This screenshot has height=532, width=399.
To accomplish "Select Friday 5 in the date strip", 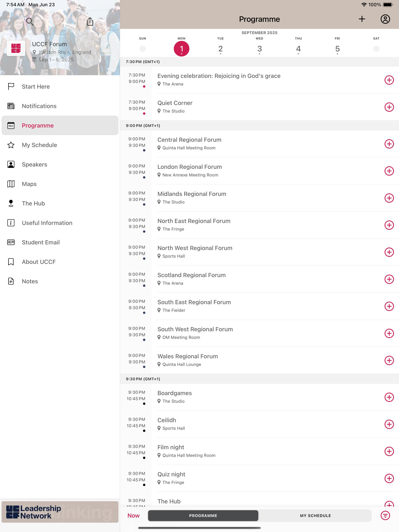I will click(x=337, y=49).
